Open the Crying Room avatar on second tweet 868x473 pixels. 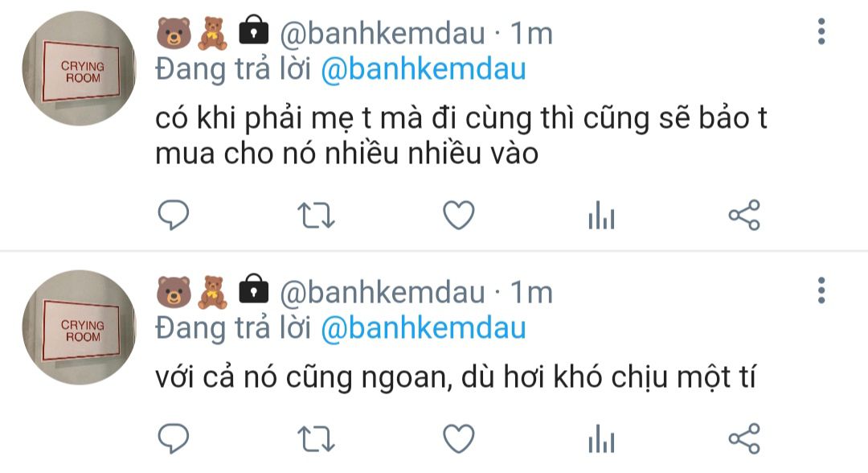[x=79, y=328]
